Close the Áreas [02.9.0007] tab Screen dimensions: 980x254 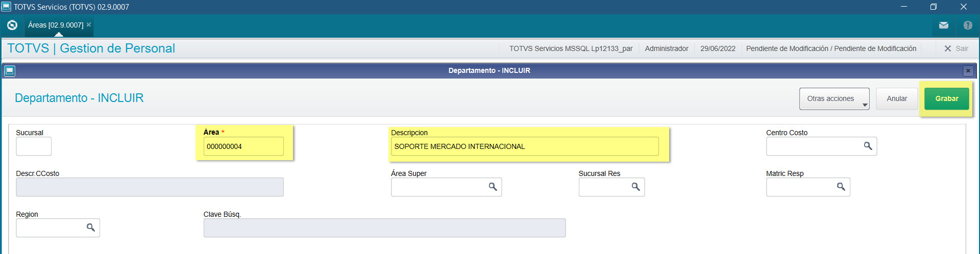[x=89, y=24]
